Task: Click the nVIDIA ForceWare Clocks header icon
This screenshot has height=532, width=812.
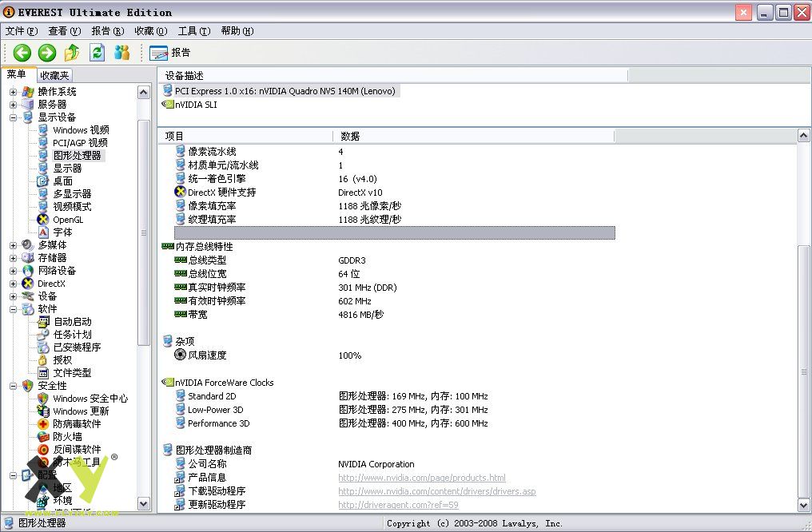Action: [167, 383]
